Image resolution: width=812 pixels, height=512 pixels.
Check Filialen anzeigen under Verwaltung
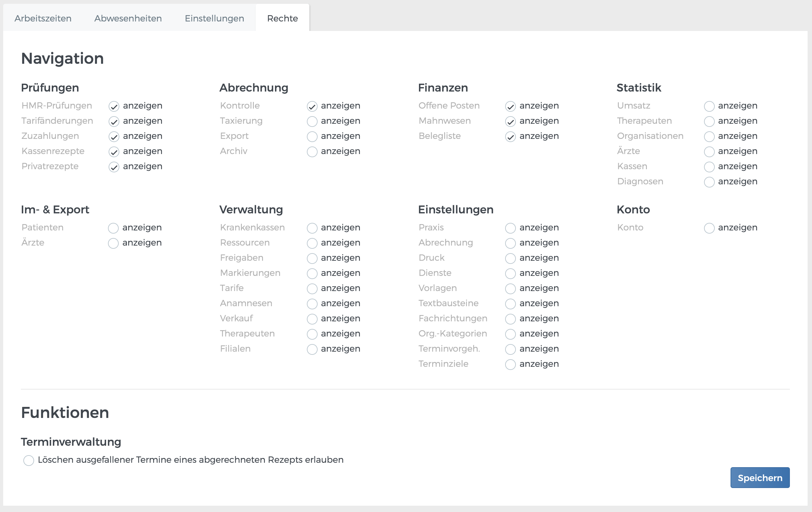tap(312, 349)
